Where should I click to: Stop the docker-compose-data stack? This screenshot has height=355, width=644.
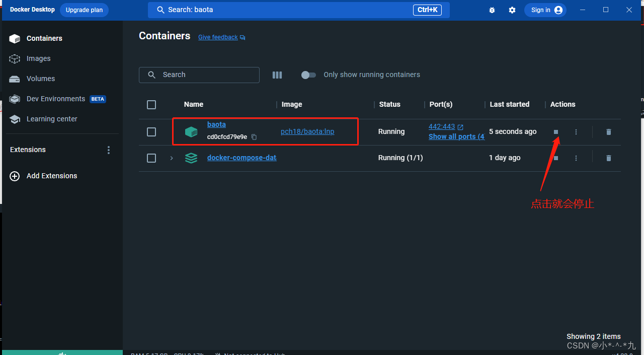coord(556,158)
